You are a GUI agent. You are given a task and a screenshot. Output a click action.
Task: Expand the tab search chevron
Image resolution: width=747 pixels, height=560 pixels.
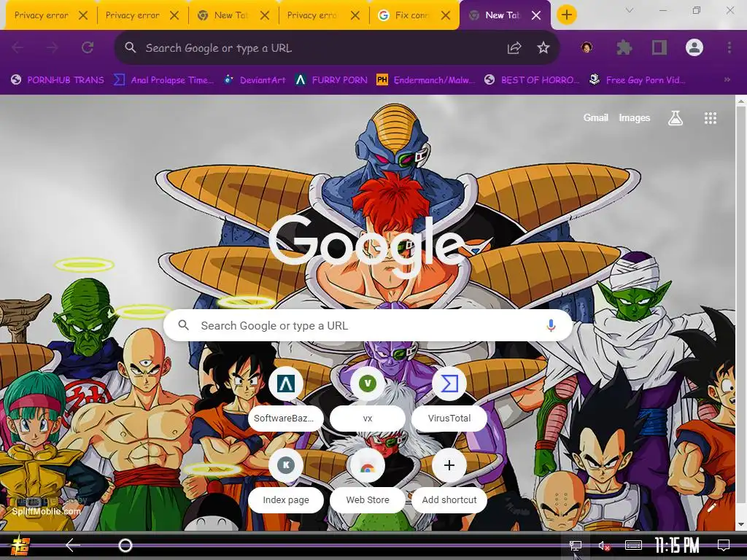pyautogui.click(x=630, y=10)
